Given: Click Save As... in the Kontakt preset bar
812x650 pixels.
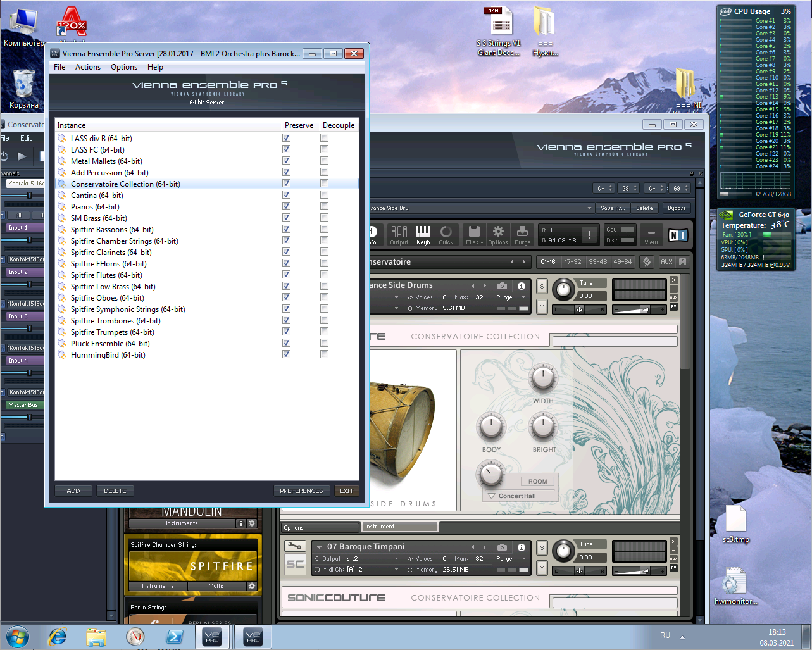Looking at the screenshot, I should point(613,208).
